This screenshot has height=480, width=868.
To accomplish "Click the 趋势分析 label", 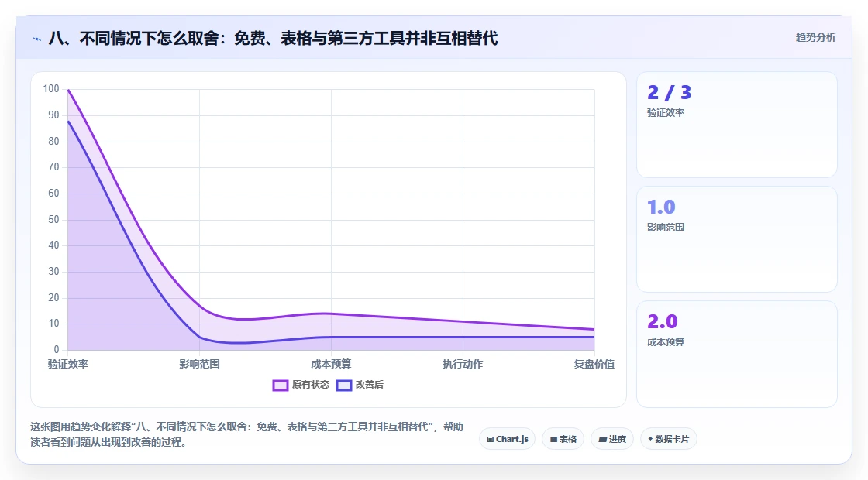I will tap(815, 38).
